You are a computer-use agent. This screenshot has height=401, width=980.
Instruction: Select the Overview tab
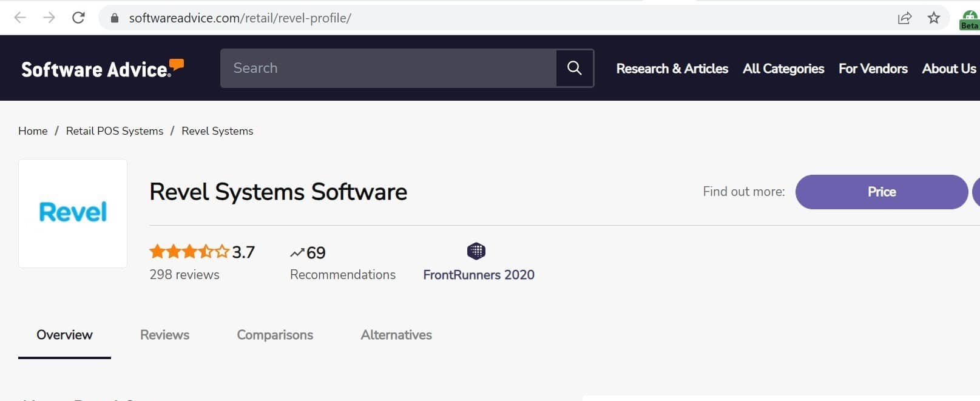click(x=64, y=335)
